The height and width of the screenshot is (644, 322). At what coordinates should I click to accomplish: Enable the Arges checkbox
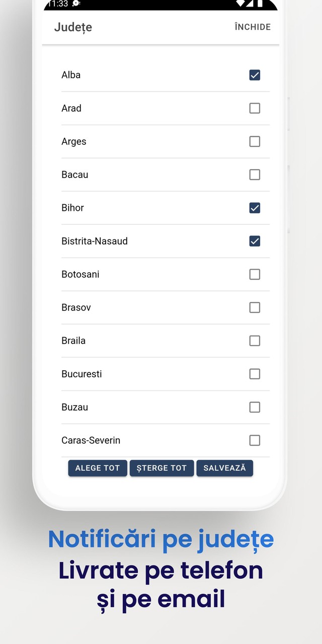pyautogui.click(x=255, y=141)
